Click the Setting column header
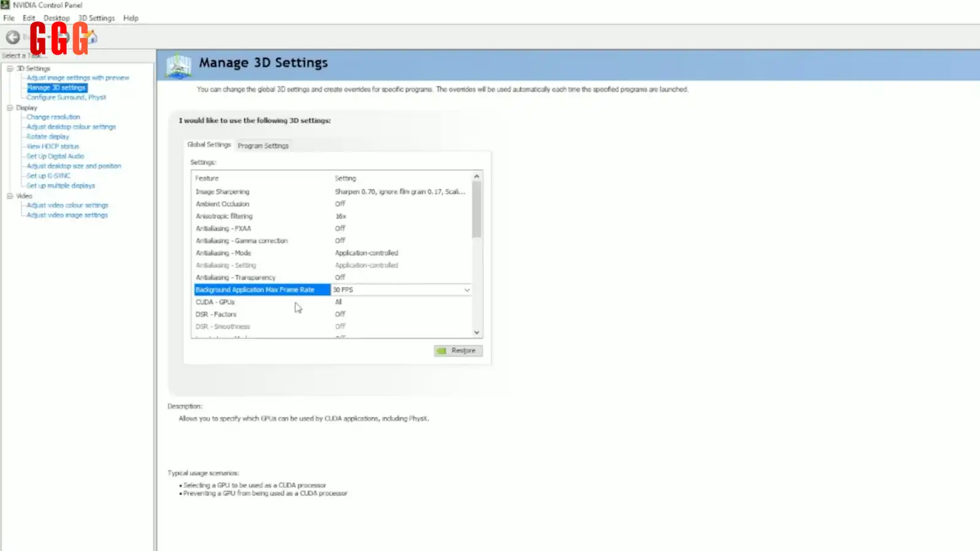 click(x=345, y=178)
